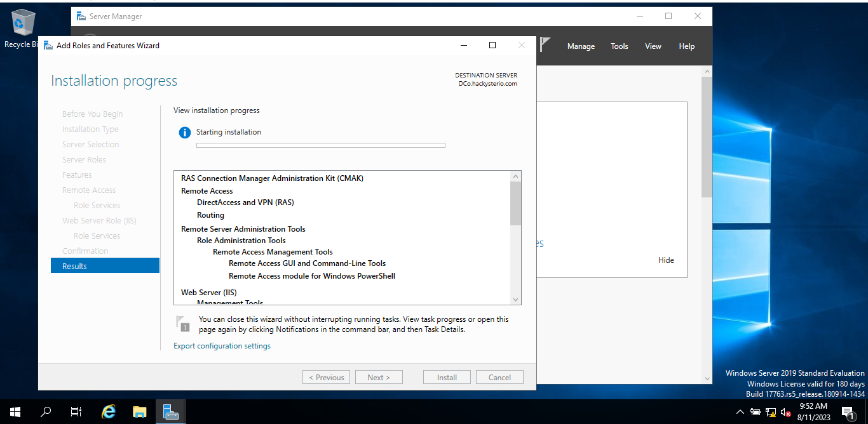Viewport: 868px width, 424px height.
Task: Maximize the Add Roles and Features Wizard
Action: coord(492,45)
